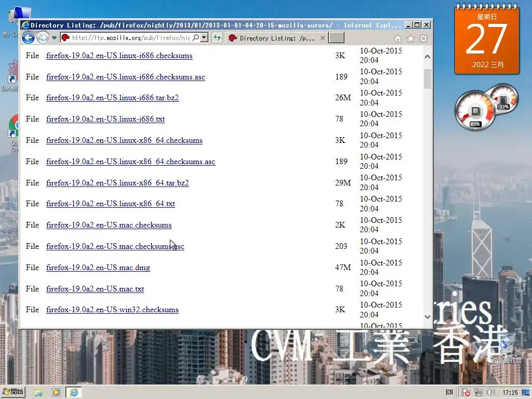The height and width of the screenshot is (399, 532).
Task: Go back with the IE Back arrow
Action: click(28, 37)
